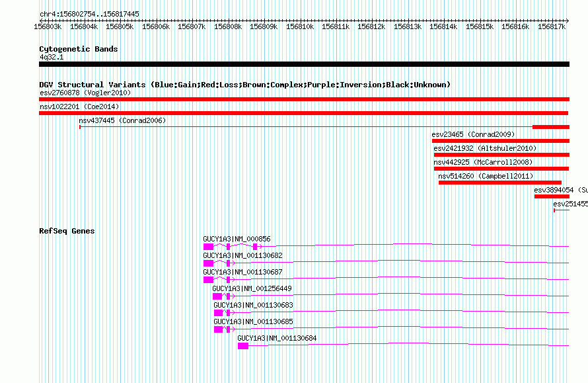588x383 pixels.
Task: Click the large magenta exon of NM_001256449
Action: [217, 296]
